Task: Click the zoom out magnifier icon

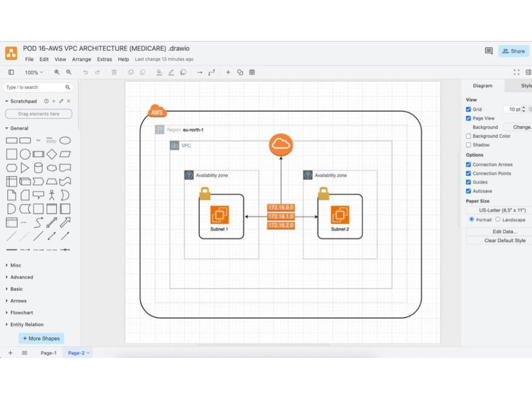Action: pyautogui.click(x=69, y=72)
